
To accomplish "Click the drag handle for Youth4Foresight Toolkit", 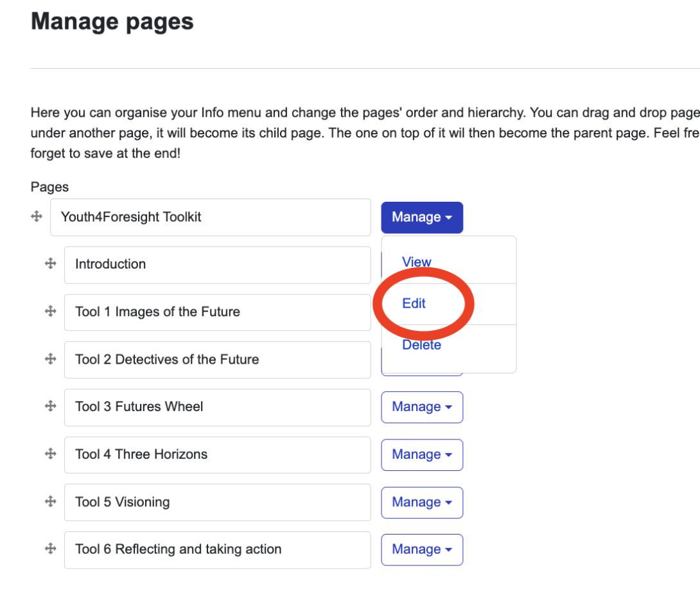I will [37, 217].
